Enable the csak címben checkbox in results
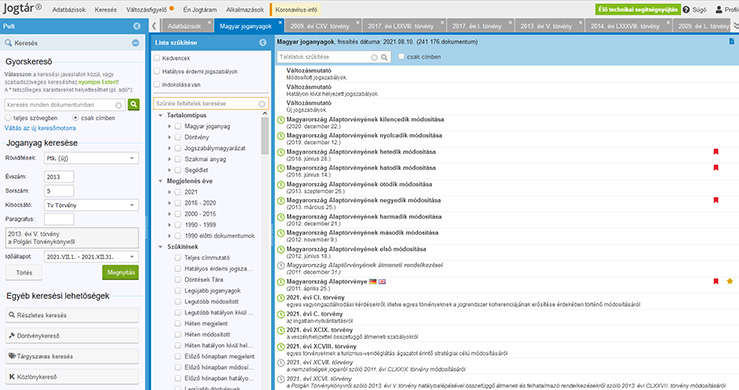Image resolution: width=739 pixels, height=390 pixels. click(401, 57)
